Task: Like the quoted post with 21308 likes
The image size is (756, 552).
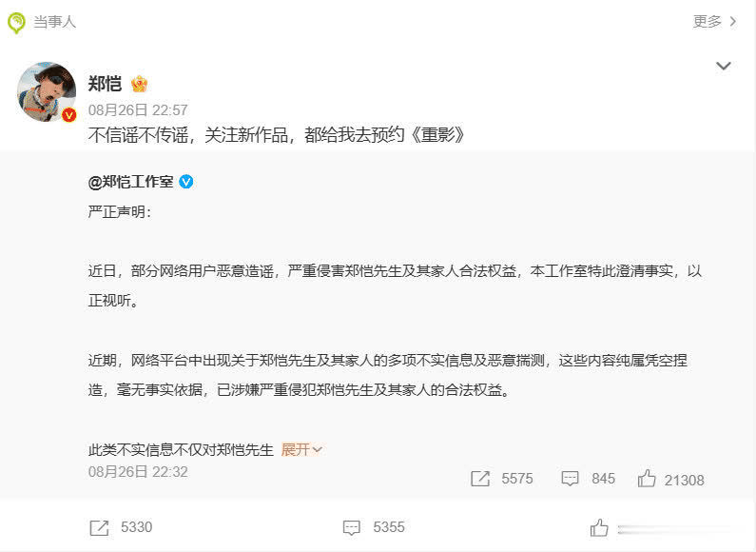Action: coord(670,479)
